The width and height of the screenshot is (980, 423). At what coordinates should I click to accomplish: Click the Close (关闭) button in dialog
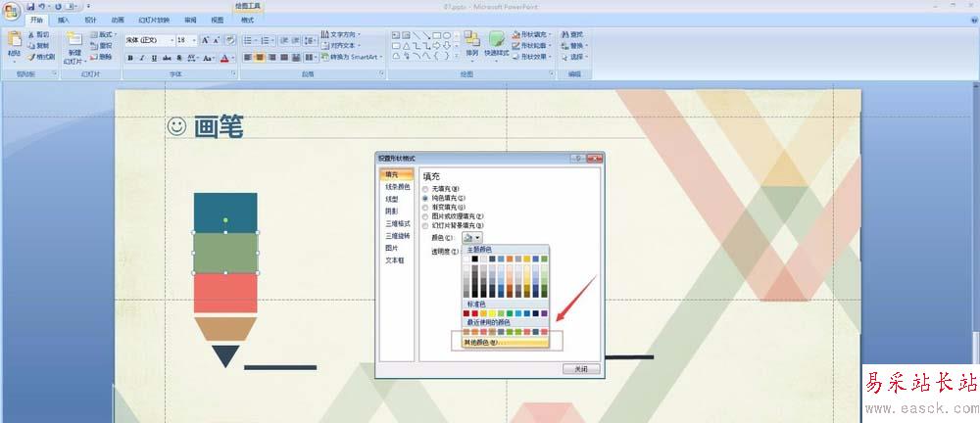point(581,369)
